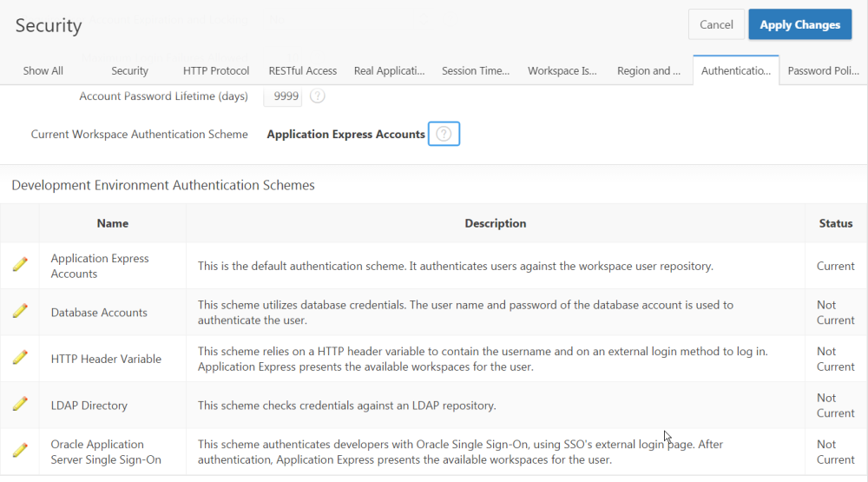Screen dimensions: 868x482
Task: Open the HTTP Protocol tab
Action: click(216, 71)
